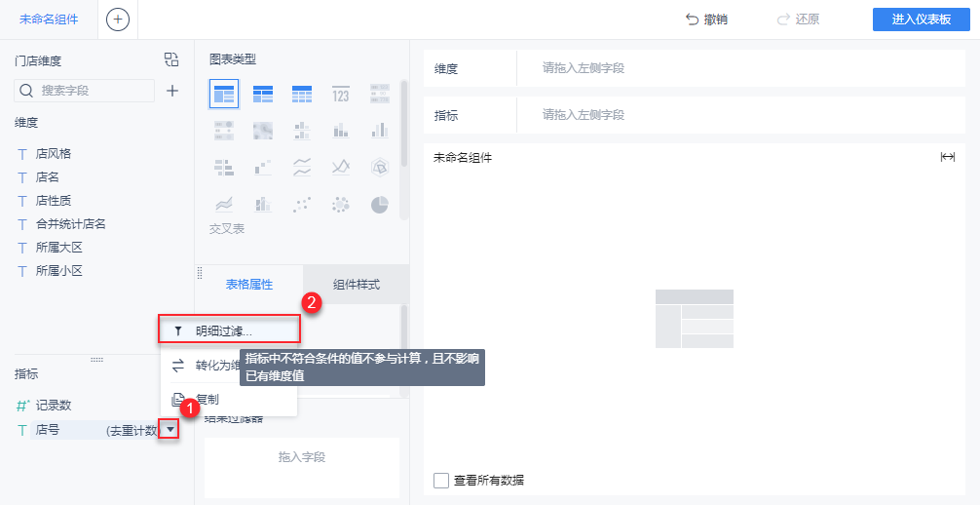Focus the 搜索字段 search box
Image resolution: width=980 pixels, height=505 pixels.
coord(85,91)
